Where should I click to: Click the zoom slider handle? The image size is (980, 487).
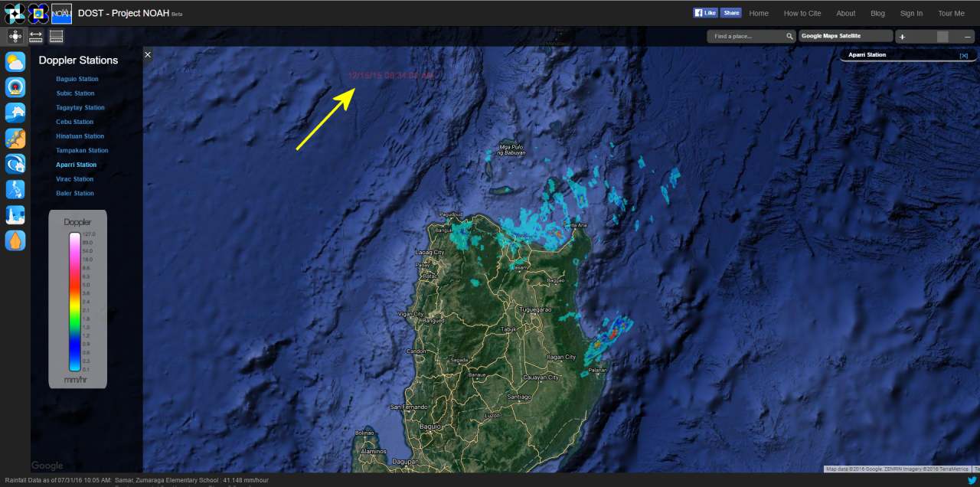[x=942, y=37]
